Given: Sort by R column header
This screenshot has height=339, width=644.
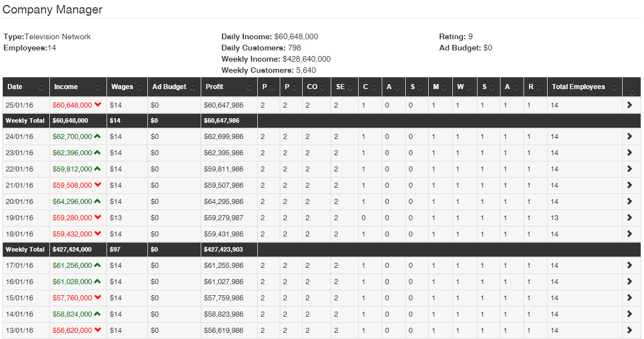Looking at the screenshot, I should pos(535,87).
